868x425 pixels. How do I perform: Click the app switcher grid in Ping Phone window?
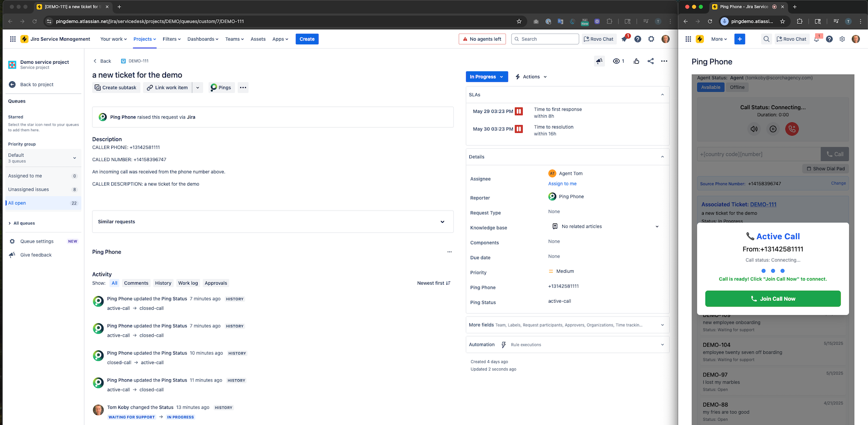click(688, 39)
